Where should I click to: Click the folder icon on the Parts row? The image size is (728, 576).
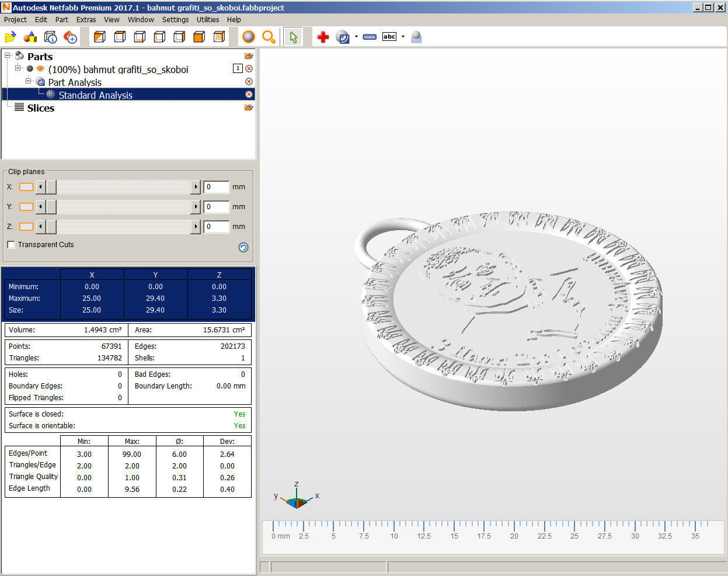coord(249,56)
